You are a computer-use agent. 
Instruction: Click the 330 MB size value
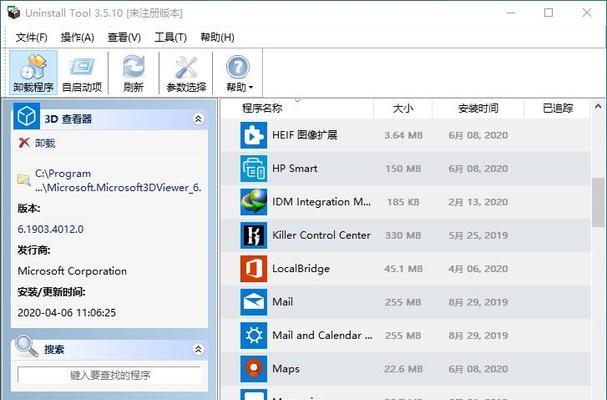click(403, 235)
